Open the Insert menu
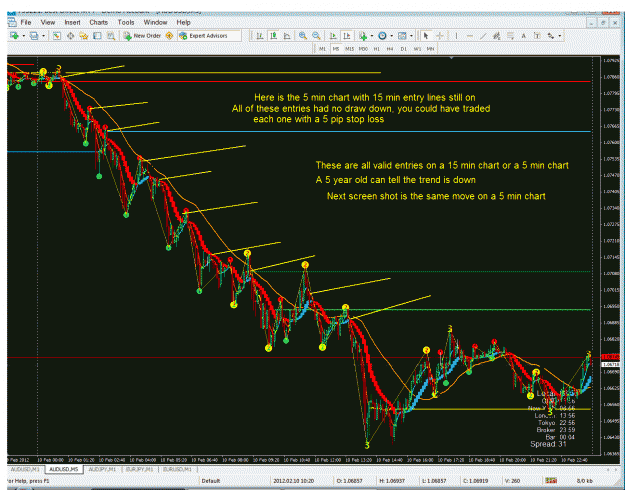This screenshot has width=625, height=490. (72, 22)
